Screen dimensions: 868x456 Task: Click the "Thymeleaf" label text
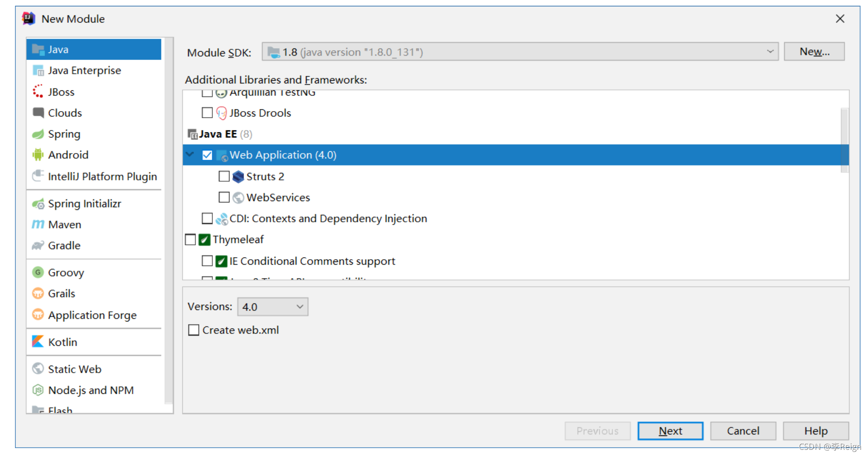(x=238, y=239)
